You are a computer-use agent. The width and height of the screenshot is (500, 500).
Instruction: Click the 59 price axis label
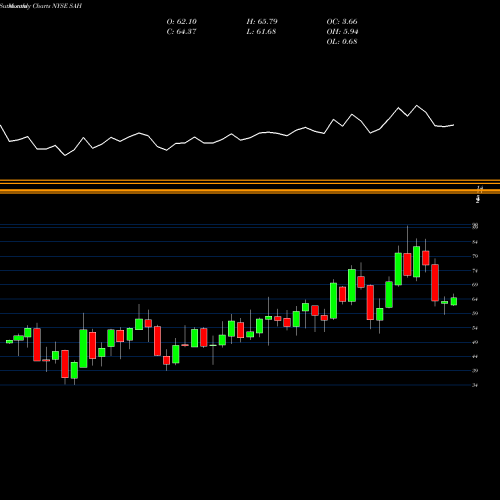475,313
